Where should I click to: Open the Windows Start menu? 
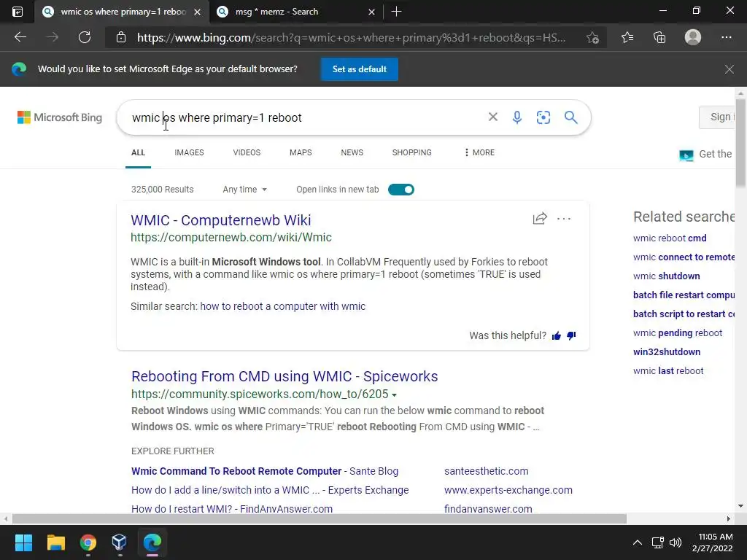click(x=23, y=542)
